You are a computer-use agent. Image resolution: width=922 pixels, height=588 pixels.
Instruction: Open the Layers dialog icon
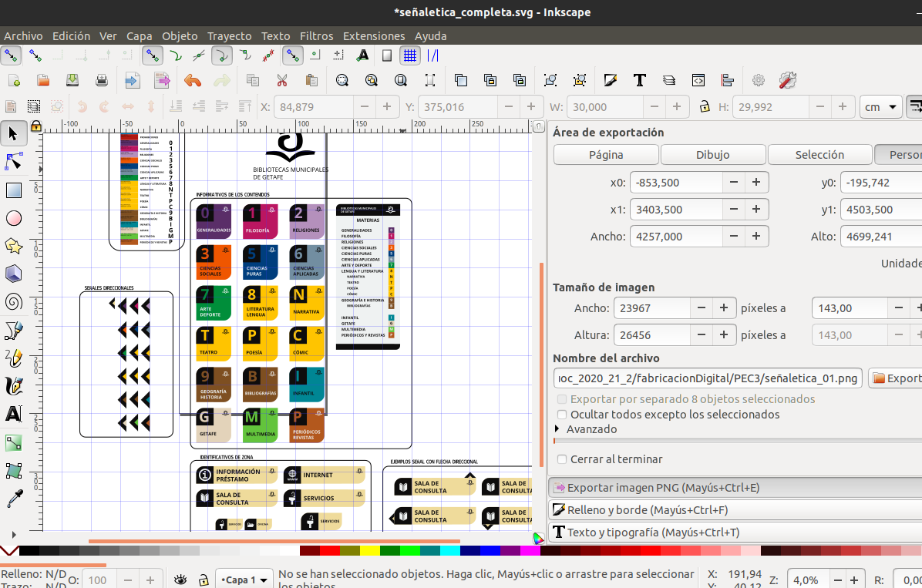pos(669,80)
